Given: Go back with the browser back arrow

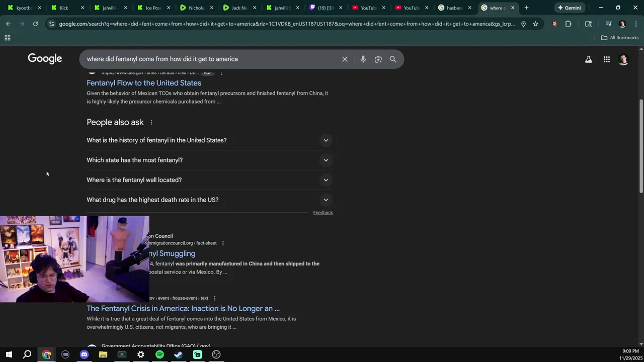Looking at the screenshot, I should 8,24.
